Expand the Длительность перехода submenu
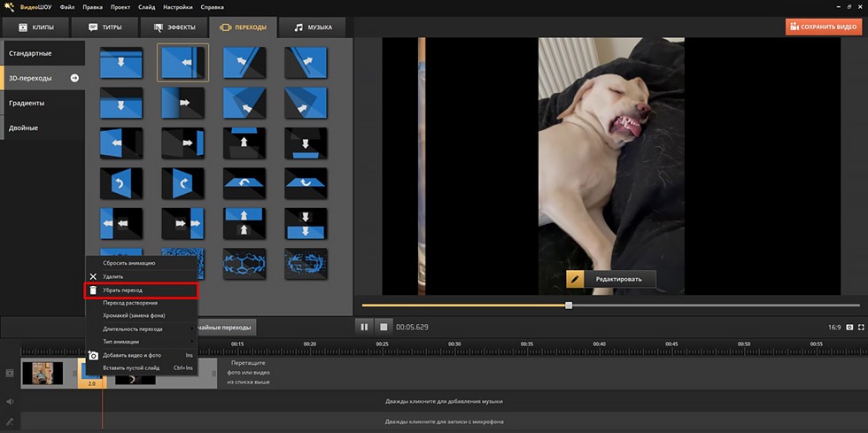This screenshot has width=868, height=433. pos(141,329)
